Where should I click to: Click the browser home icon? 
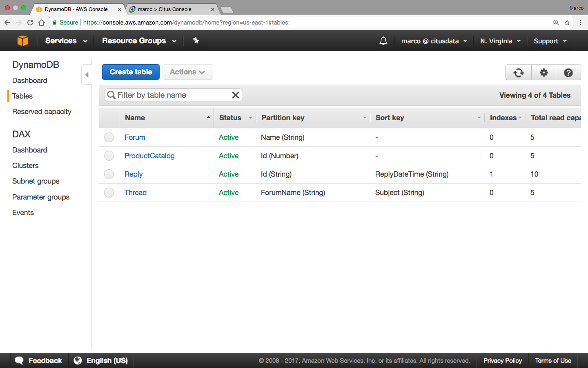click(42, 22)
